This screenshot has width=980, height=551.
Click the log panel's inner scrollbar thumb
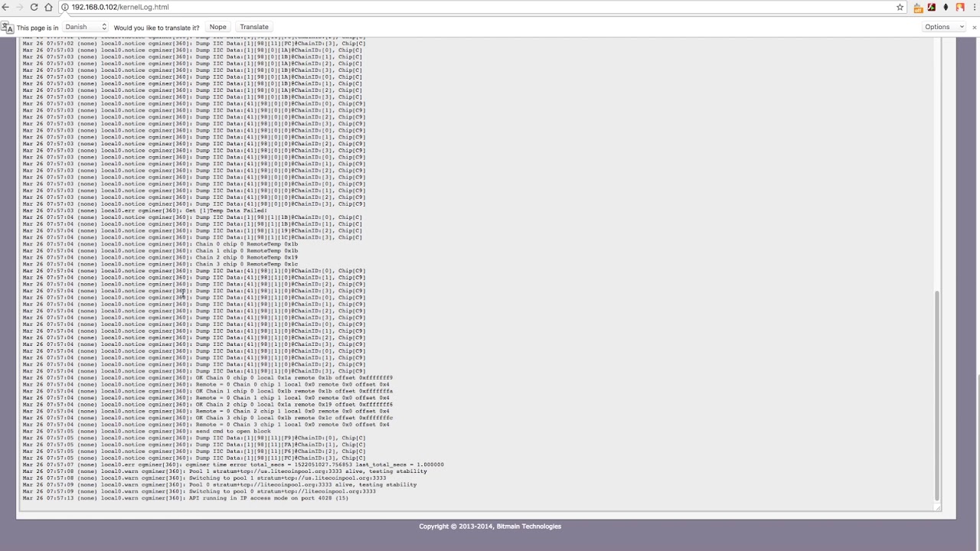pos(937,395)
